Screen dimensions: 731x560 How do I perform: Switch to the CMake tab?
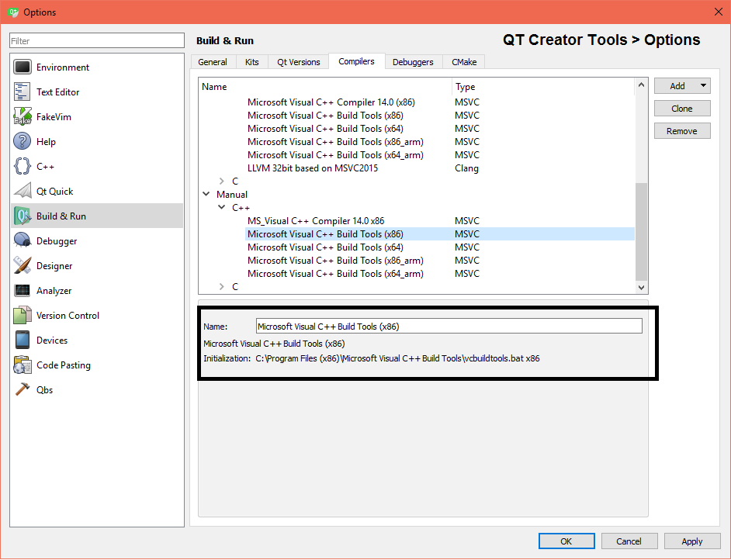click(x=464, y=62)
